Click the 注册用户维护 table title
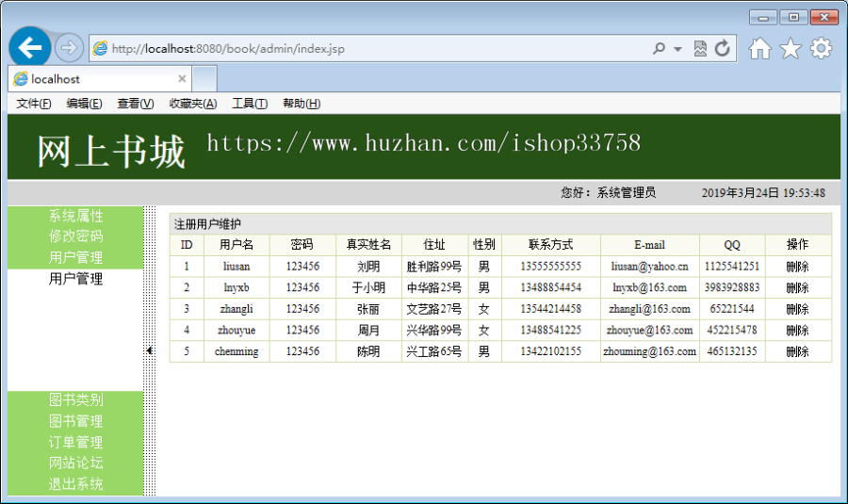Viewport: 848px width, 504px height. [207, 224]
